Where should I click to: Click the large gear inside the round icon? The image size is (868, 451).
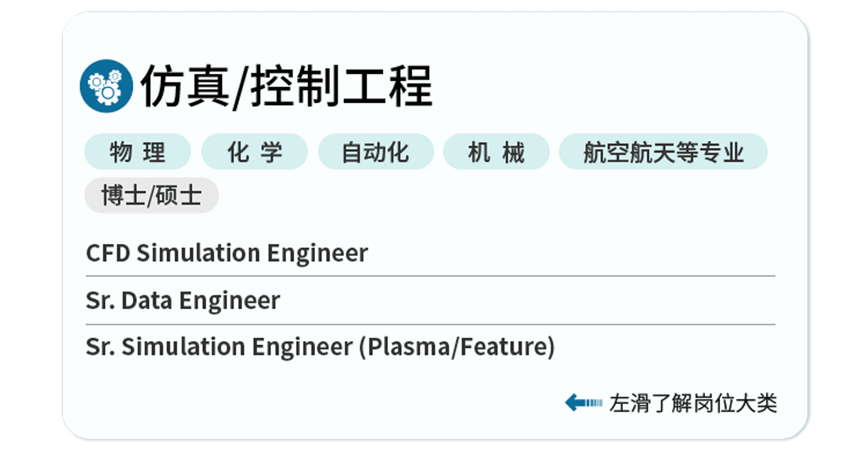[108, 93]
